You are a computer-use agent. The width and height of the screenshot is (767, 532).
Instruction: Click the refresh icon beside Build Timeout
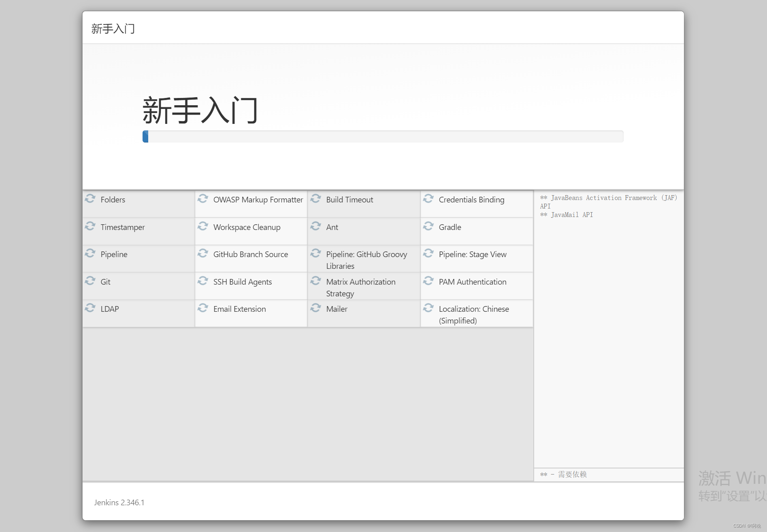[x=315, y=199]
